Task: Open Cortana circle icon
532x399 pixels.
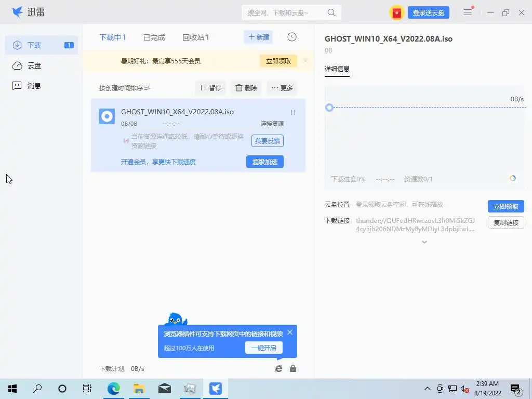Action: pos(62,389)
